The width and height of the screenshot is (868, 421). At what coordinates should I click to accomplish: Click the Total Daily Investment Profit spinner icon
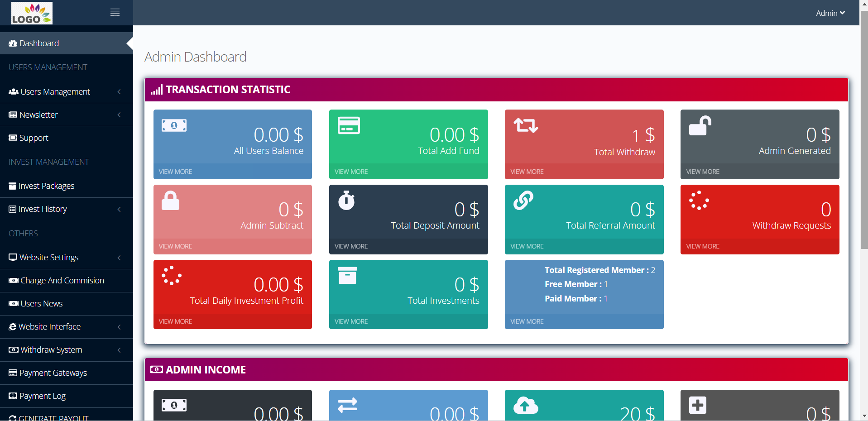pyautogui.click(x=172, y=276)
